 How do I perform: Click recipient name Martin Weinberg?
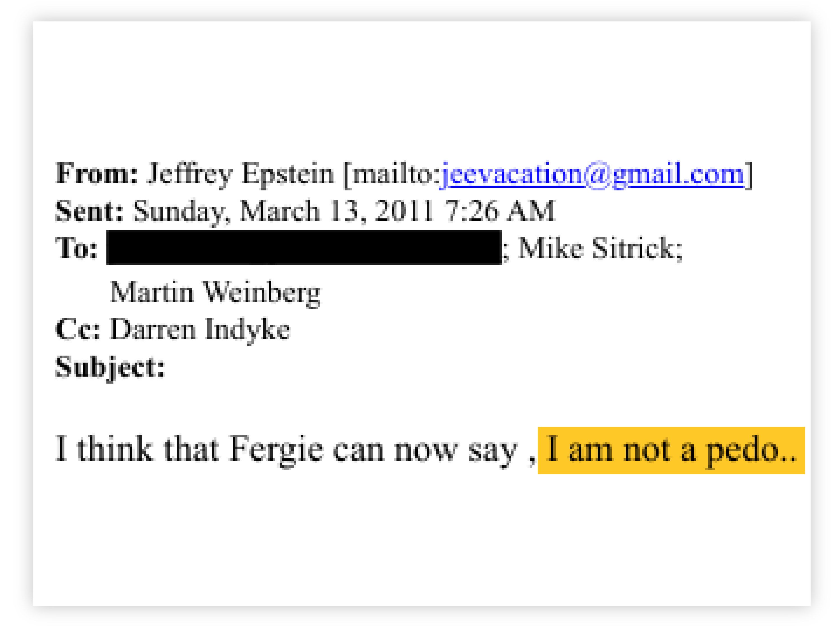pos(215,292)
